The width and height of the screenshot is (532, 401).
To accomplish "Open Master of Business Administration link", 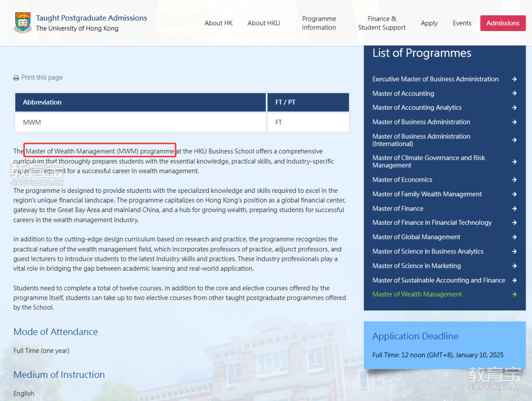I will coord(421,122).
